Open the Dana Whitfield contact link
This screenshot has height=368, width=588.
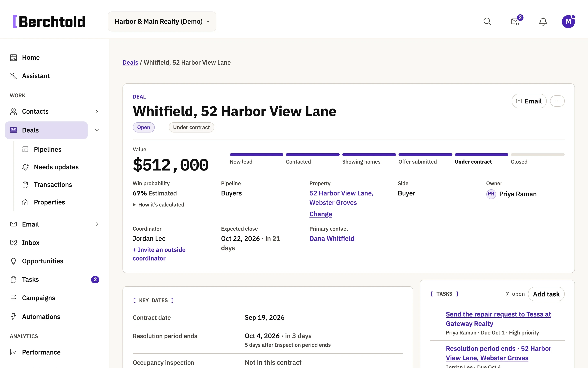332,239
